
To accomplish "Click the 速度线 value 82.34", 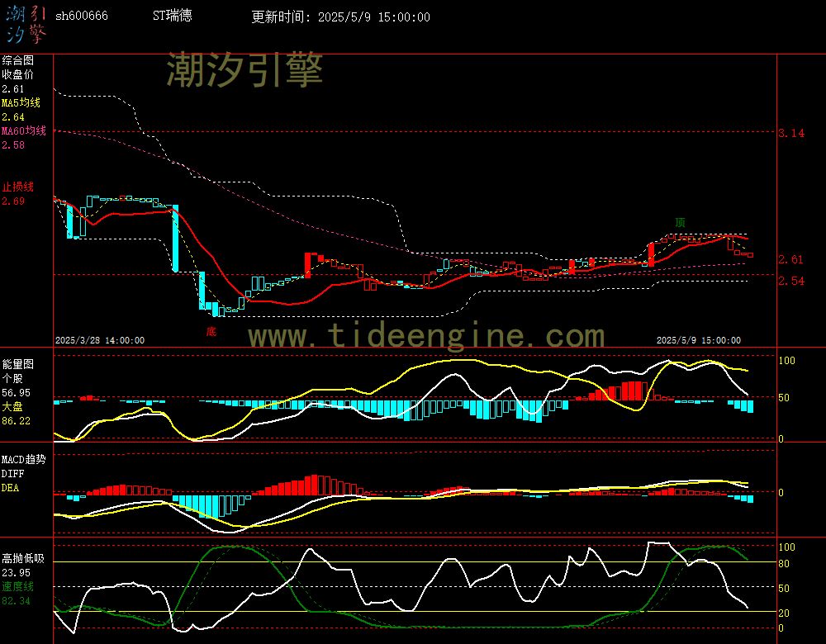I will pos(16,601).
